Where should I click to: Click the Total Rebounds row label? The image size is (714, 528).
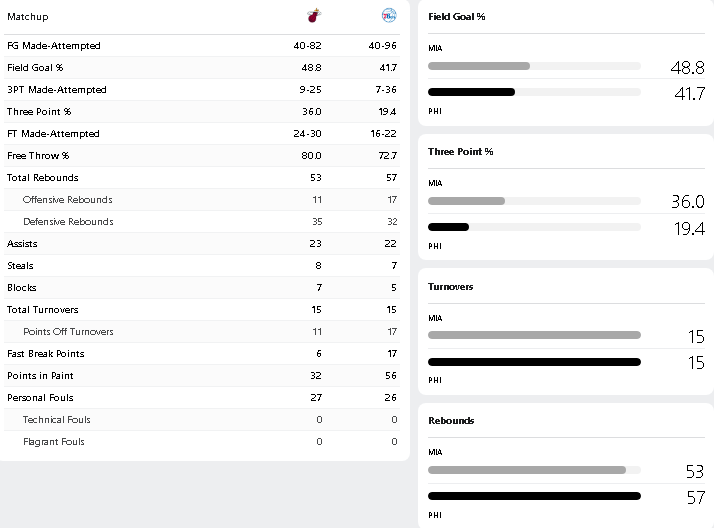[x=42, y=178]
